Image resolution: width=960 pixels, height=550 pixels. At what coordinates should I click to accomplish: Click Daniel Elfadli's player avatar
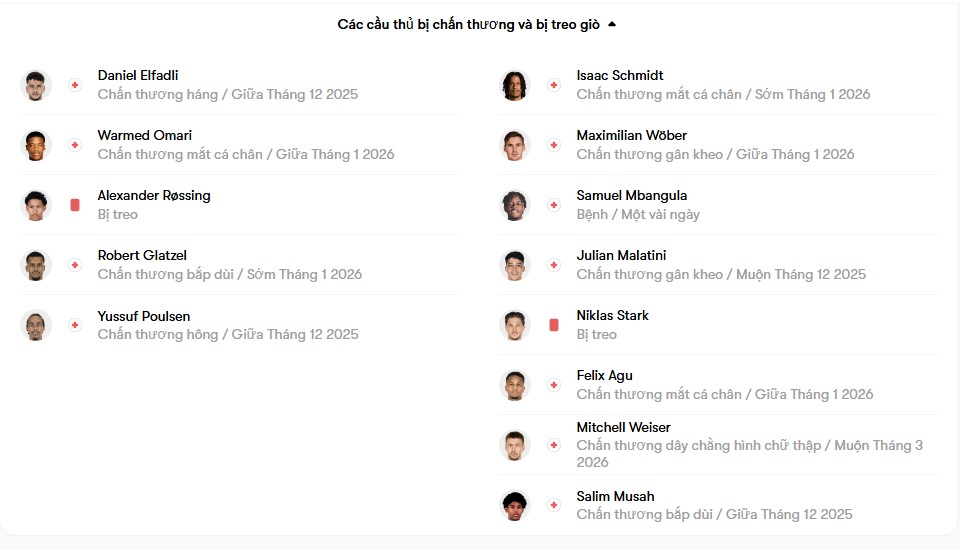(x=36, y=85)
